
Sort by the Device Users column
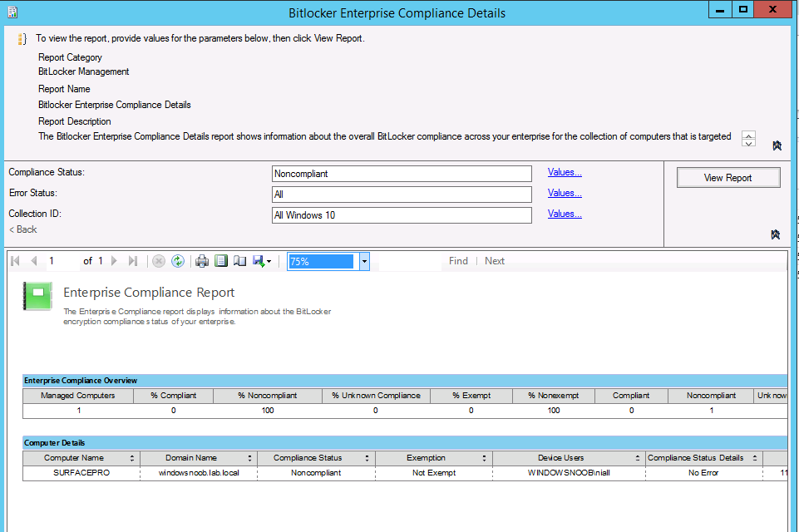point(638,458)
